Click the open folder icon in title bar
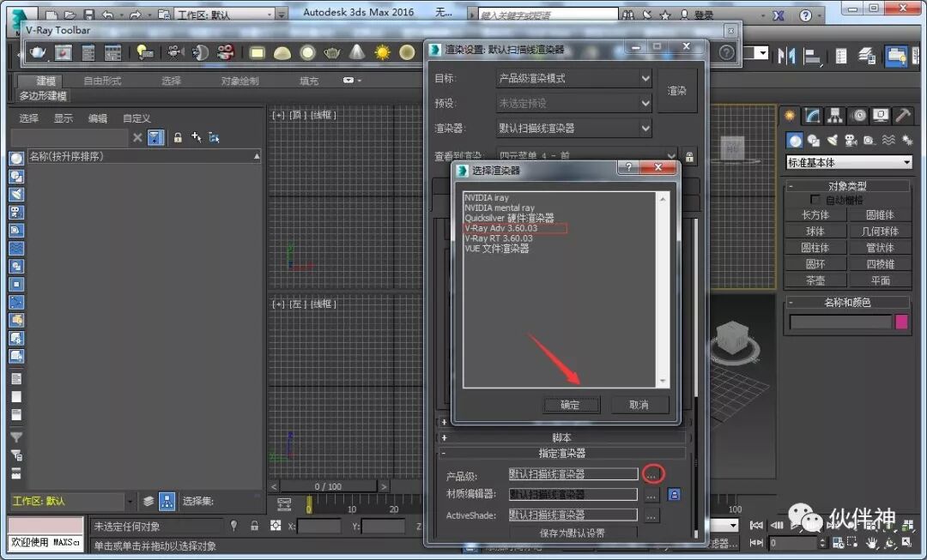Viewport: 927px width, 560px height. [70, 15]
